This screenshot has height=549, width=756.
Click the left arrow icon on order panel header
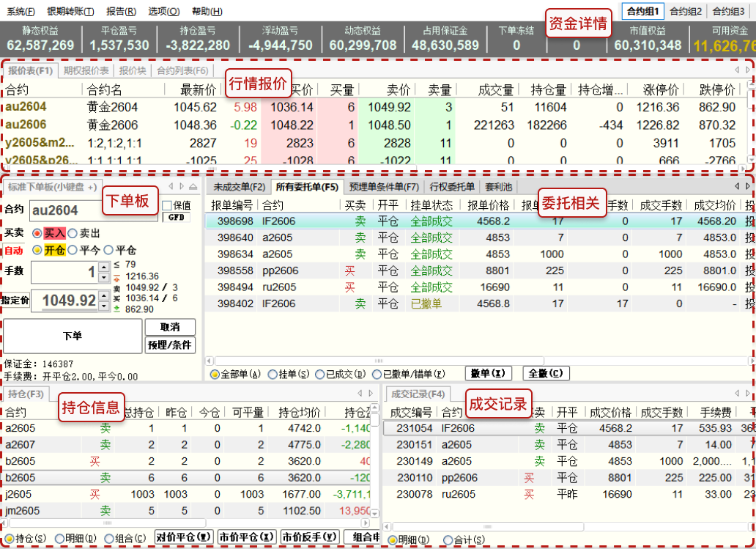[170, 187]
